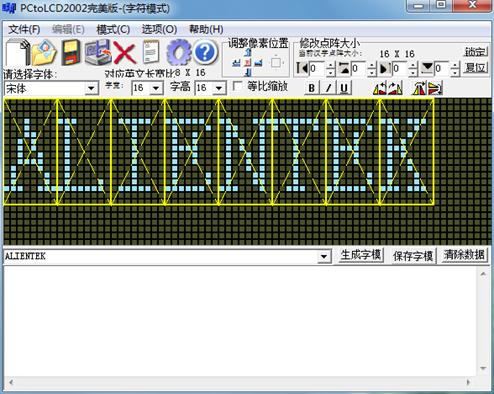Open settings with the blue gear icon
This screenshot has width=494, height=394.
[178, 52]
